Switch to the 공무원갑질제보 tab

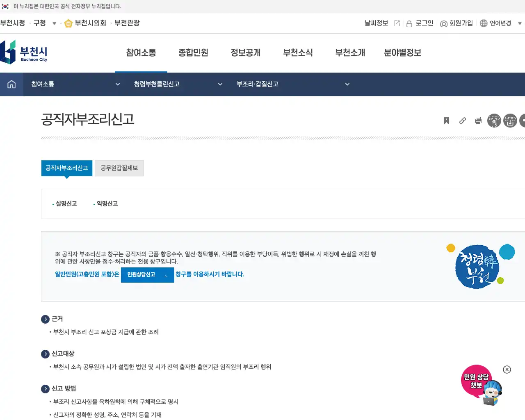119,168
